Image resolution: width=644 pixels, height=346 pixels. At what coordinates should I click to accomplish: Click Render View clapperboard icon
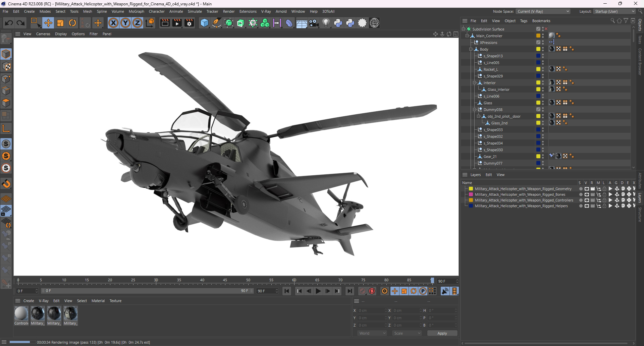click(165, 23)
